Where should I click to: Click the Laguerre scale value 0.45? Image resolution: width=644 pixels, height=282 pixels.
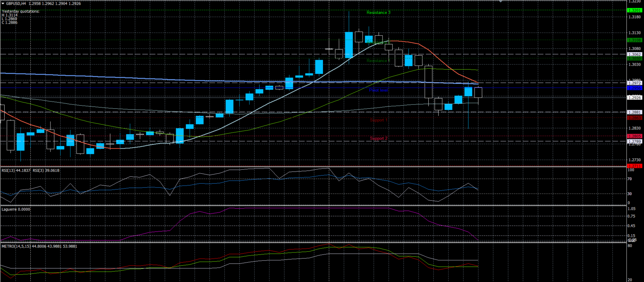632,226
